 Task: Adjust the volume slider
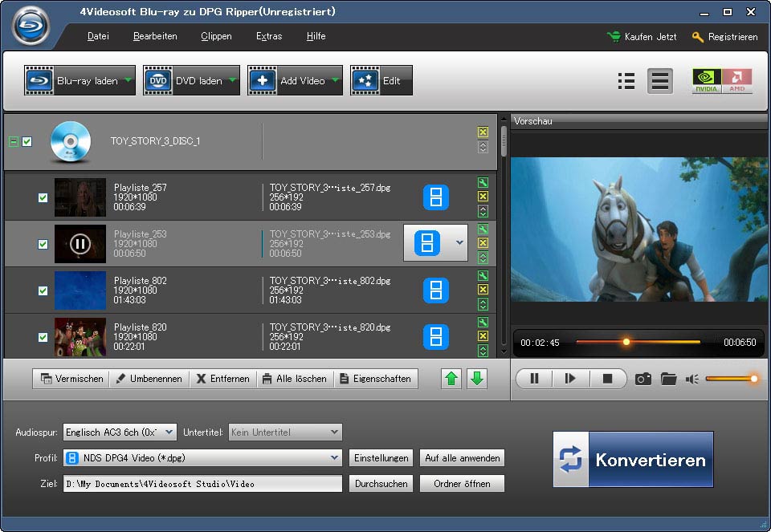(729, 379)
